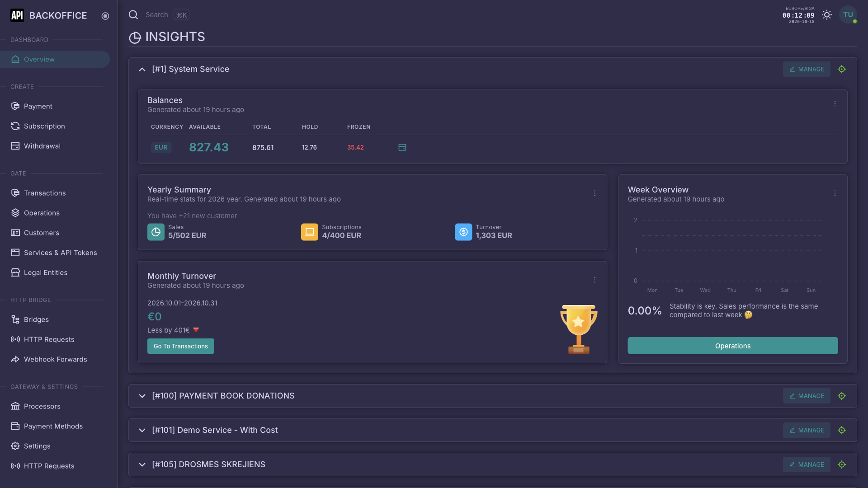Click the Subscriptions laptop icon
Image resolution: width=868 pixels, height=488 pixels.
pyautogui.click(x=310, y=232)
